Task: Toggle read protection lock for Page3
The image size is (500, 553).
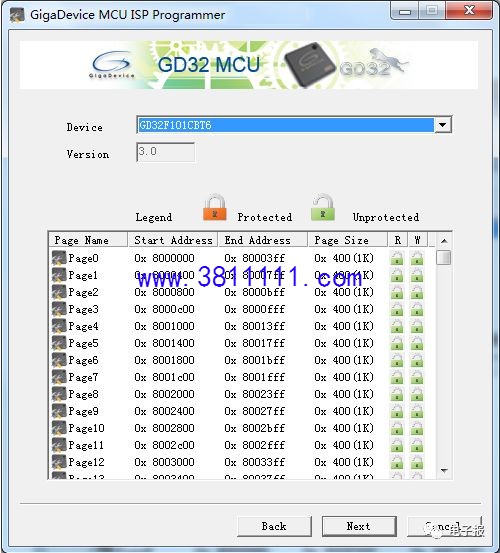Action: [x=397, y=309]
